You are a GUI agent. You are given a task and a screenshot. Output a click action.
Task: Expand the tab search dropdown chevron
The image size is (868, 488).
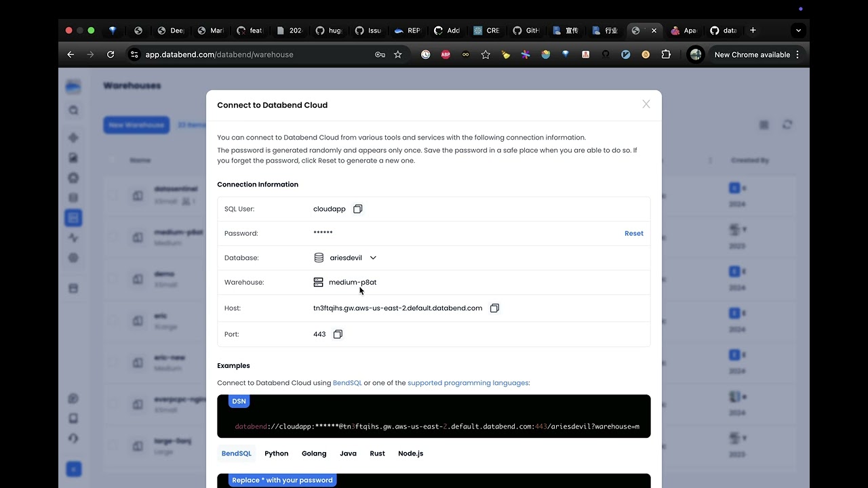798,30
